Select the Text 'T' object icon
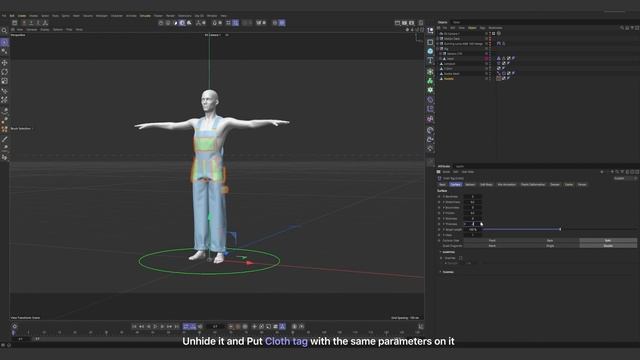Viewport: 640px width, 360px height. click(x=430, y=61)
